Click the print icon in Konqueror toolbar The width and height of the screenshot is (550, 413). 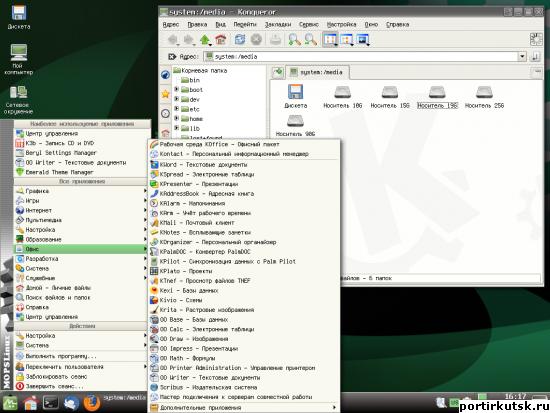[275, 39]
